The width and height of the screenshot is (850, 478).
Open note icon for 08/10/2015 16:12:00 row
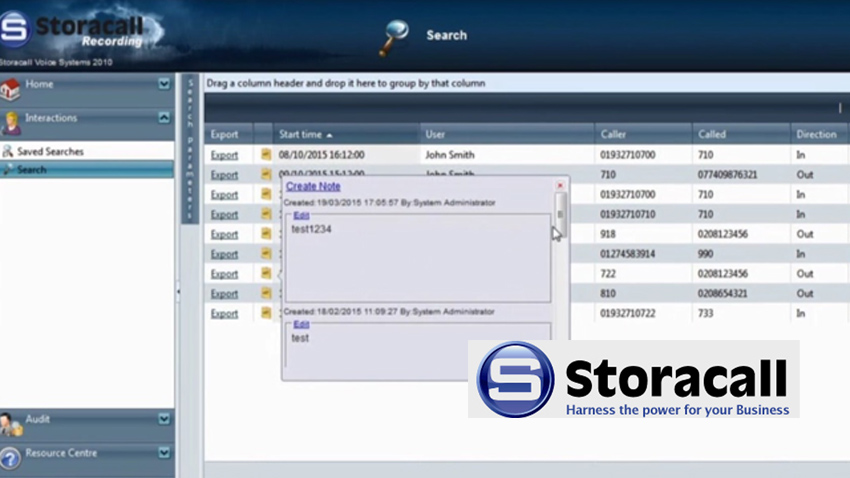(266, 155)
